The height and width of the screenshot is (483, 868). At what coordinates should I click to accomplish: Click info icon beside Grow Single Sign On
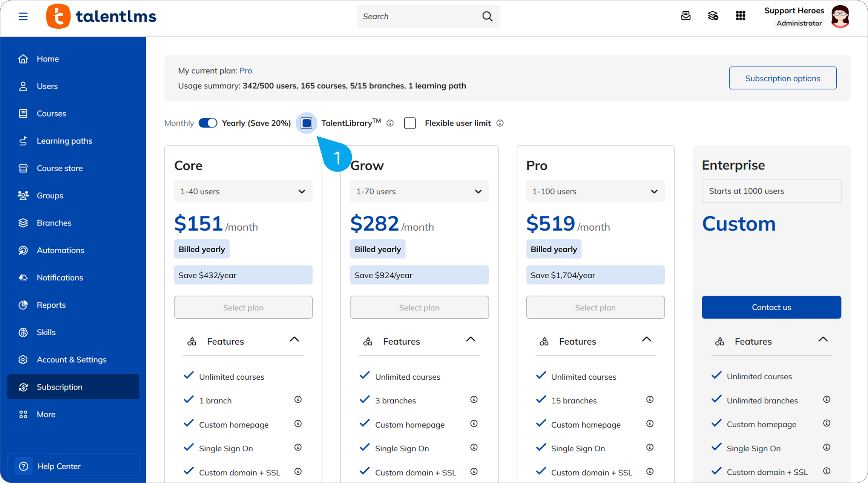tap(474, 448)
